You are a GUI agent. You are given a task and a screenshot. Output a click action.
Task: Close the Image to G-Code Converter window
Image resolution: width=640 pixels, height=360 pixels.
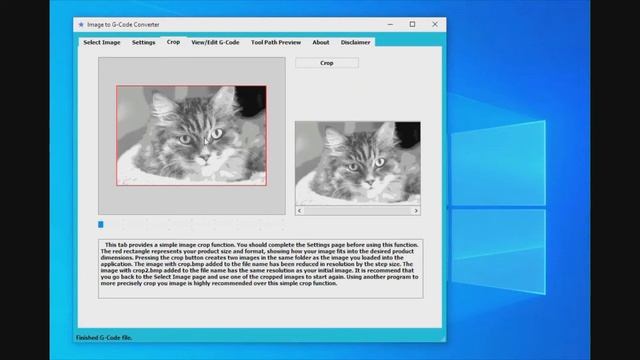point(435,24)
